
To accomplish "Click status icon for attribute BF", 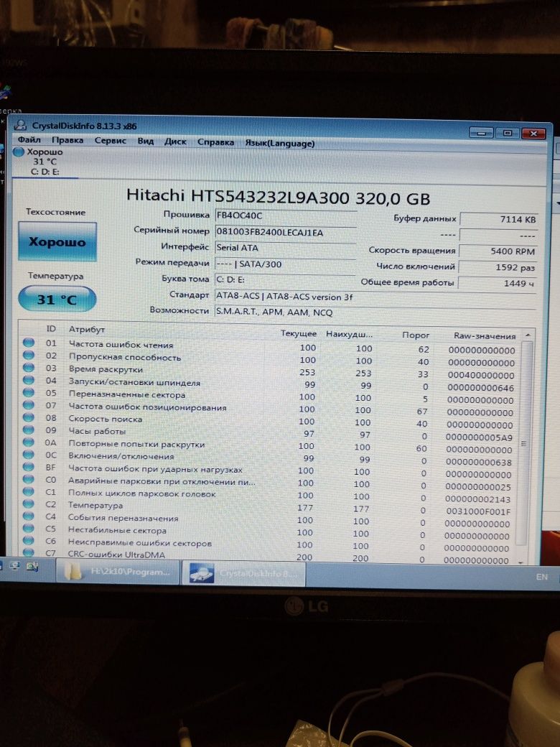I will tap(29, 466).
